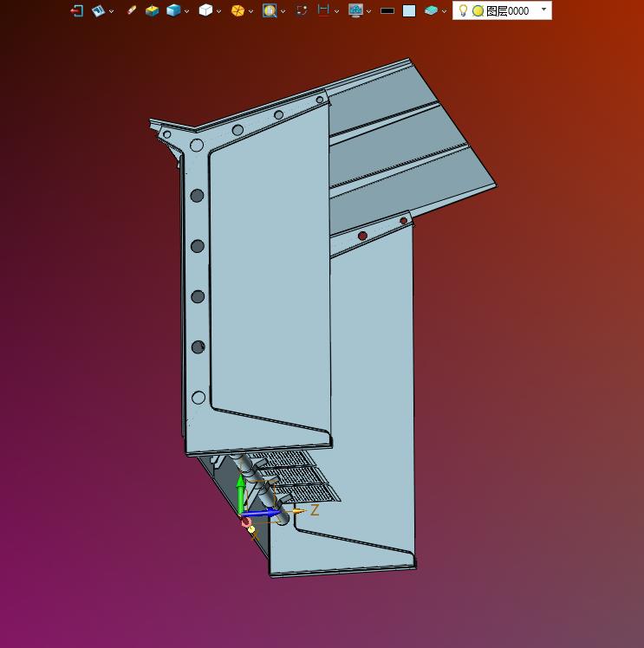644x648 pixels.
Task: Click the orange faceted sphere icon
Action: [237, 10]
